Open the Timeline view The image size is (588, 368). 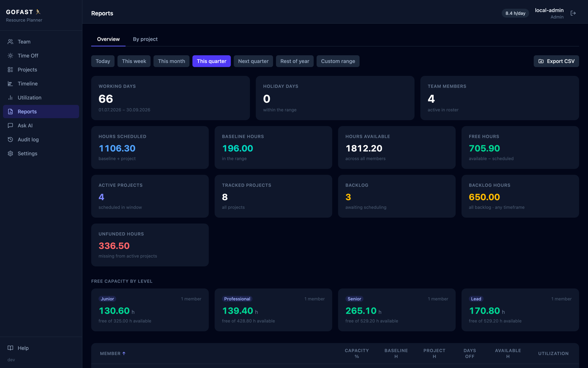(x=41, y=84)
